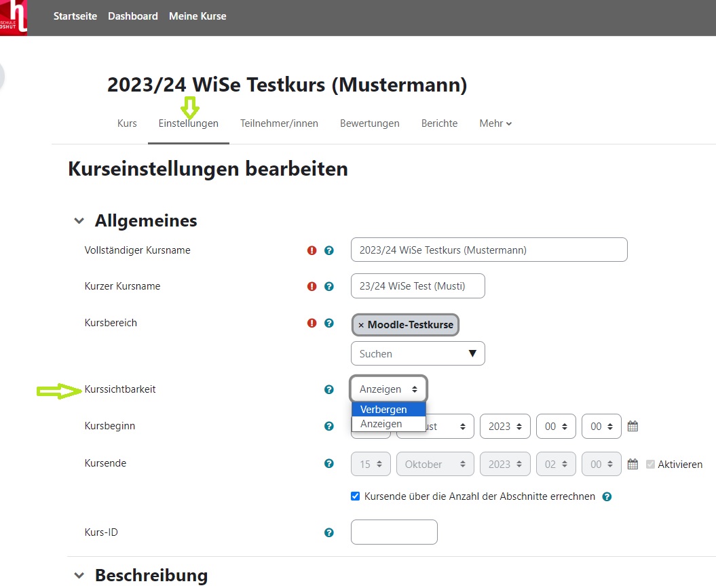Image resolution: width=716 pixels, height=588 pixels.
Task: Open the Kursende calendar picker icon
Action: tap(633, 465)
